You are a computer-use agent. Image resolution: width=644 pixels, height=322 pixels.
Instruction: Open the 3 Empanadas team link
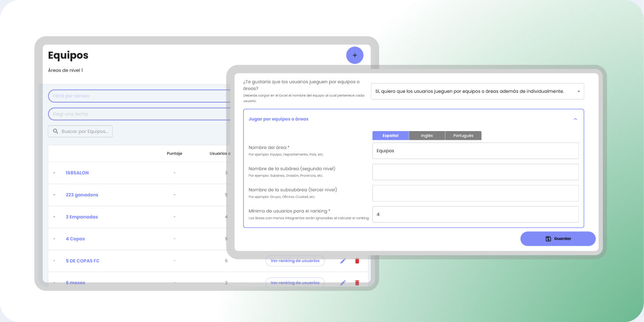(82, 217)
